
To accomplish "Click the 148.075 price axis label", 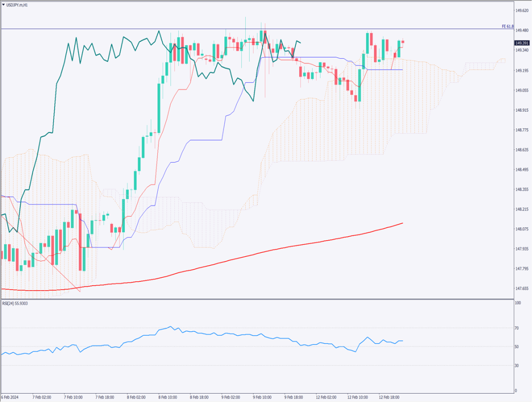I will [x=522, y=229].
